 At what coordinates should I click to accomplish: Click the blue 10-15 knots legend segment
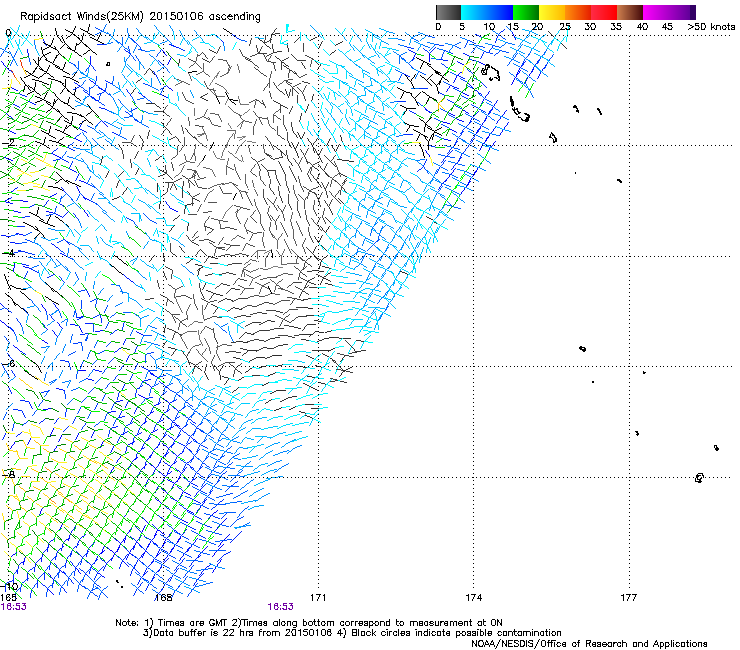click(x=500, y=12)
